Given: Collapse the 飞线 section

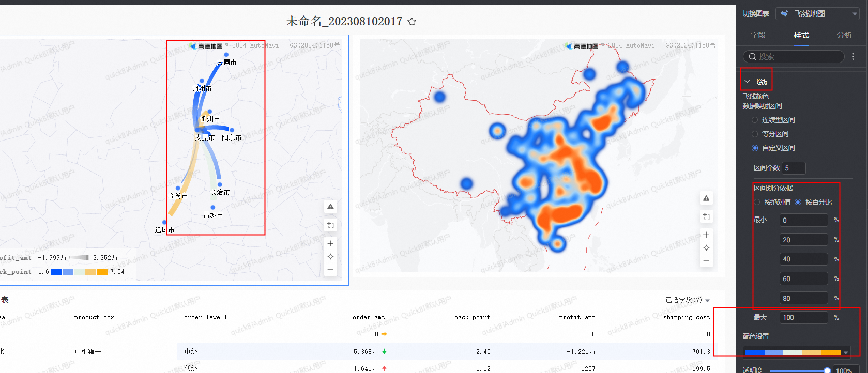Looking at the screenshot, I should coord(747,82).
